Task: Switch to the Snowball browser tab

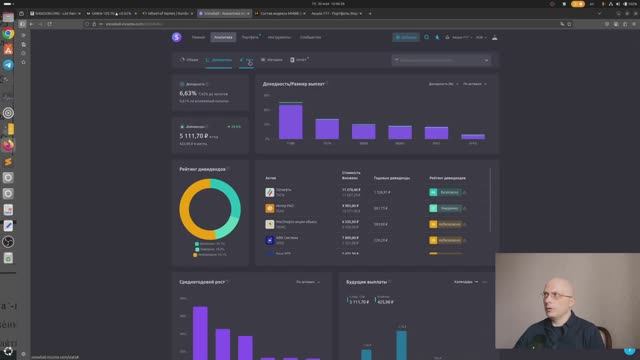Action: [x=224, y=13]
